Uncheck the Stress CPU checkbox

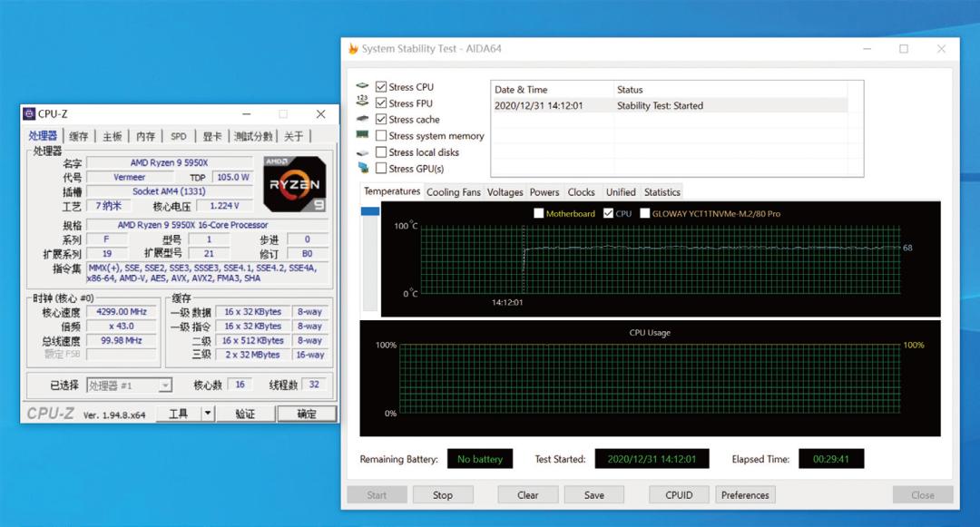381,87
